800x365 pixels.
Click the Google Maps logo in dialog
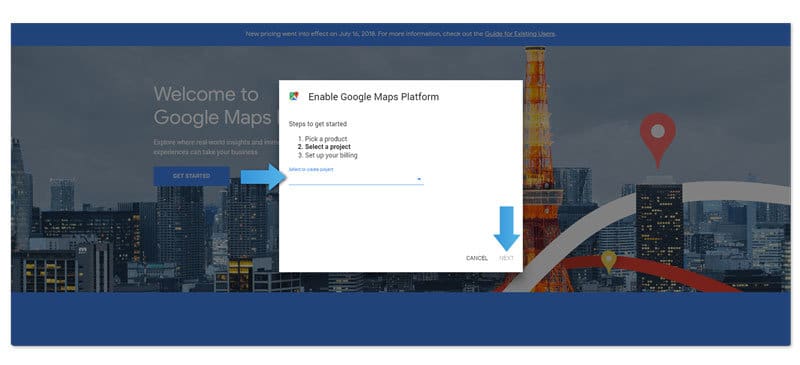click(x=293, y=96)
